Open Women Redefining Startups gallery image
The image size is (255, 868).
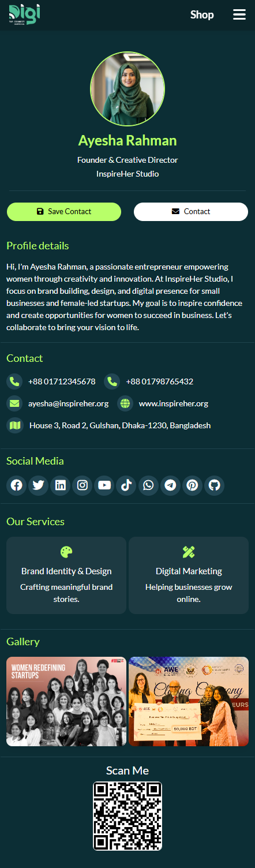[66, 701]
